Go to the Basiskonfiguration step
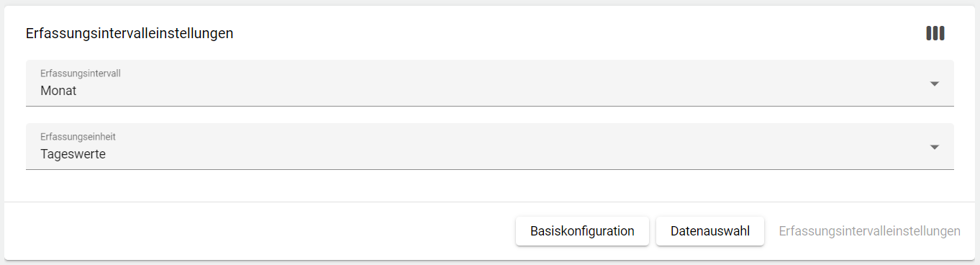This screenshot has width=980, height=265. tap(582, 231)
